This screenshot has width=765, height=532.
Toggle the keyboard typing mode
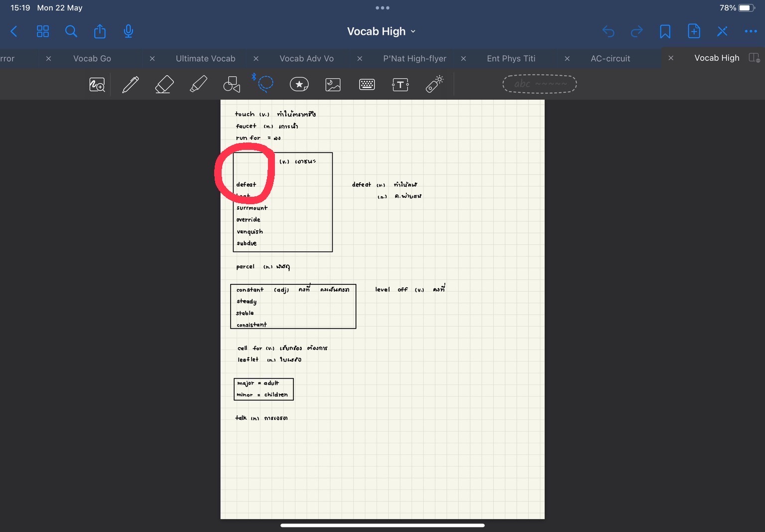tap(367, 85)
